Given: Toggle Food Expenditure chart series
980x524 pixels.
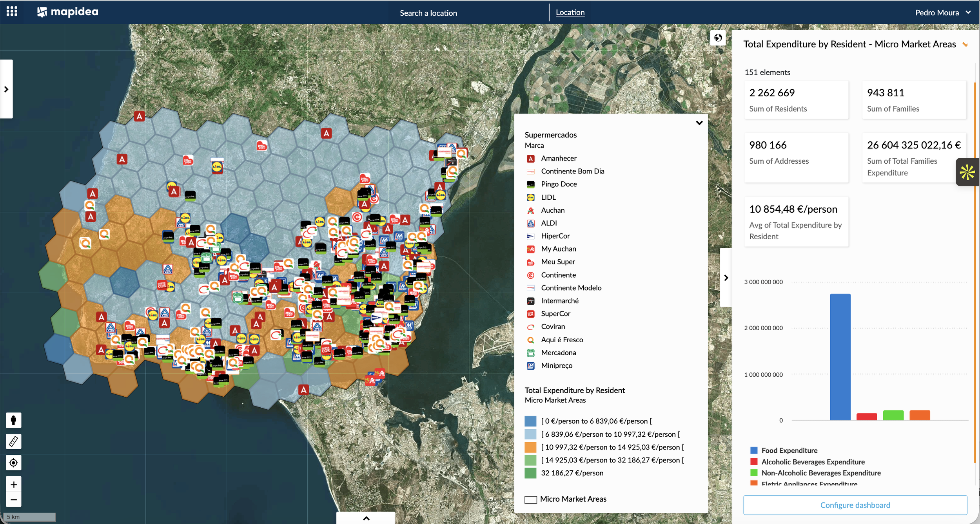Looking at the screenshot, I should pyautogui.click(x=789, y=450).
